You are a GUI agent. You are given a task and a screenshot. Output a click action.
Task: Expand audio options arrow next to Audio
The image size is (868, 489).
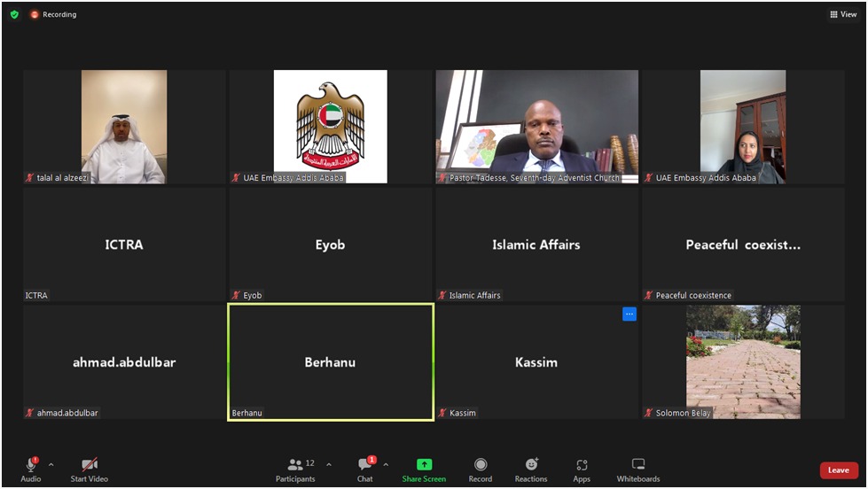point(51,465)
